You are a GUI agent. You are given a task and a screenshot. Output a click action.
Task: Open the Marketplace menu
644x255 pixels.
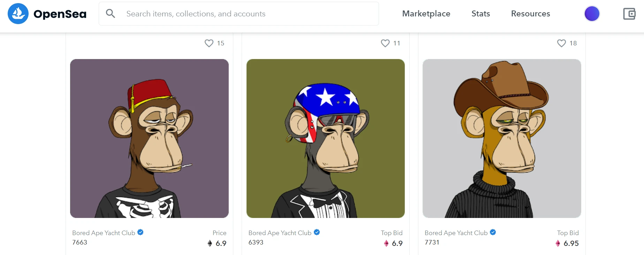coord(426,14)
